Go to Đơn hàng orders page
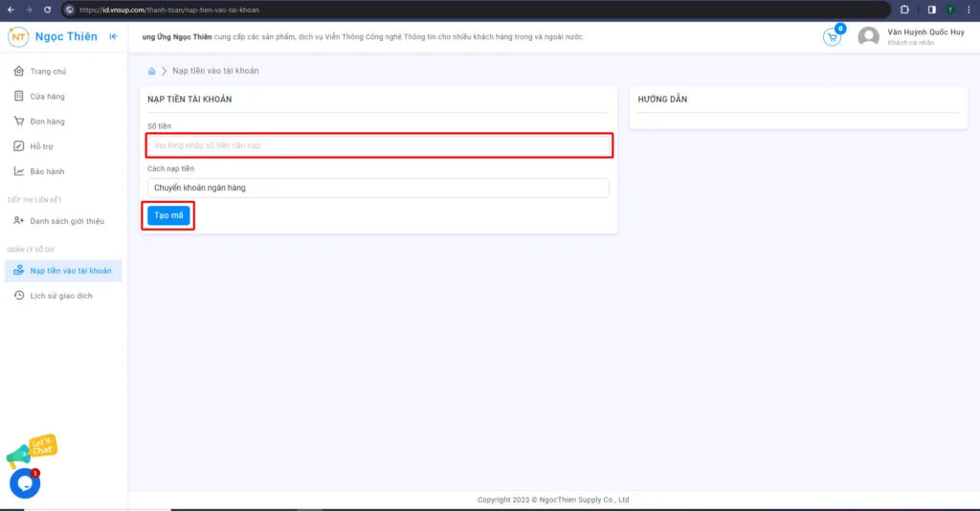This screenshot has width=980, height=511. (x=47, y=122)
